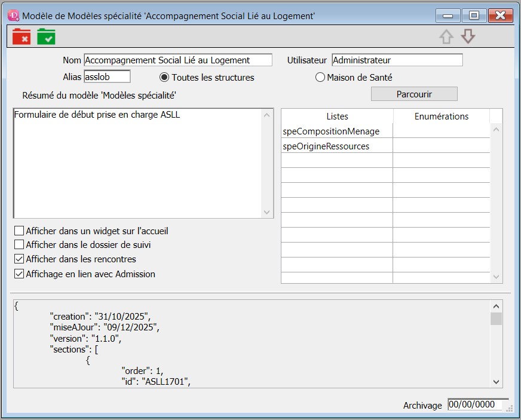Click into the Nom text field
Image resolution: width=521 pixels, height=420 pixels.
click(177, 60)
